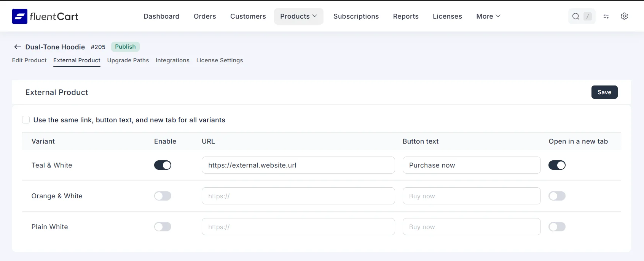Click the 'Plain White' variant name

coord(49,227)
